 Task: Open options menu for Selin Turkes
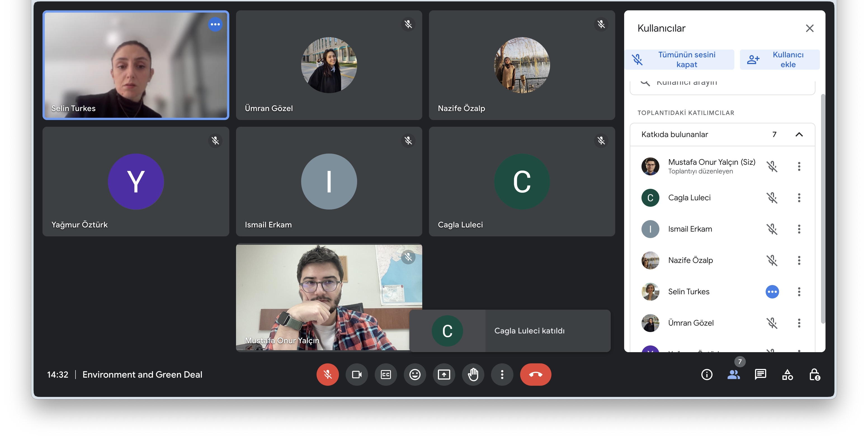coord(799,292)
